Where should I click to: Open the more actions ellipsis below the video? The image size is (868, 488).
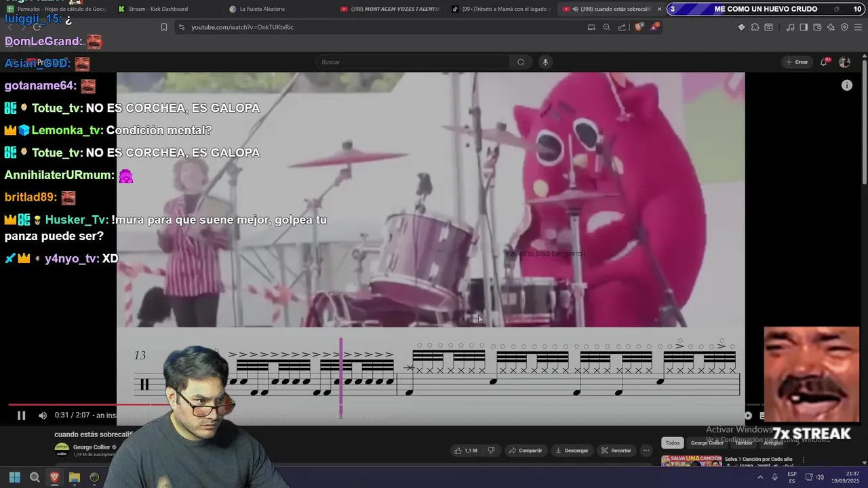tap(646, 451)
